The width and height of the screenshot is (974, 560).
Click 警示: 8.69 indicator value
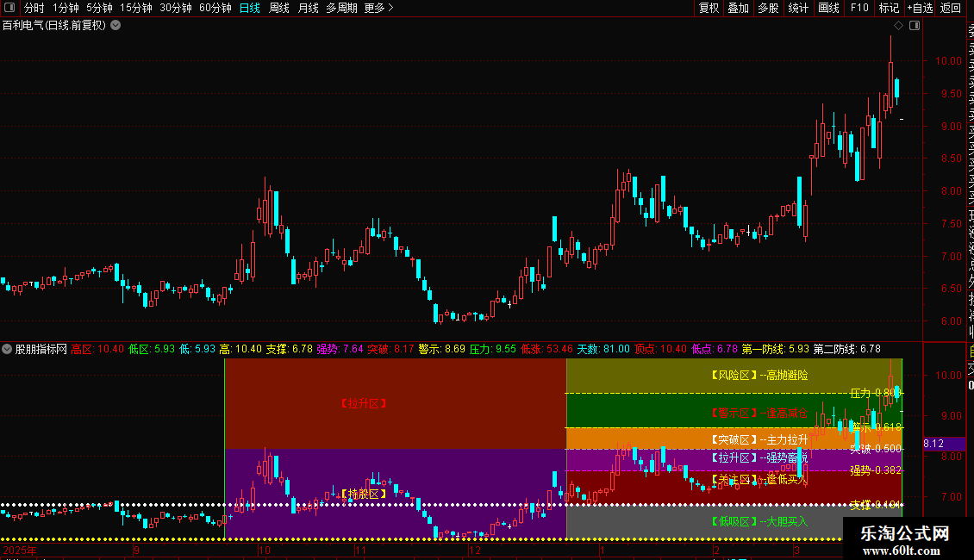coord(441,349)
